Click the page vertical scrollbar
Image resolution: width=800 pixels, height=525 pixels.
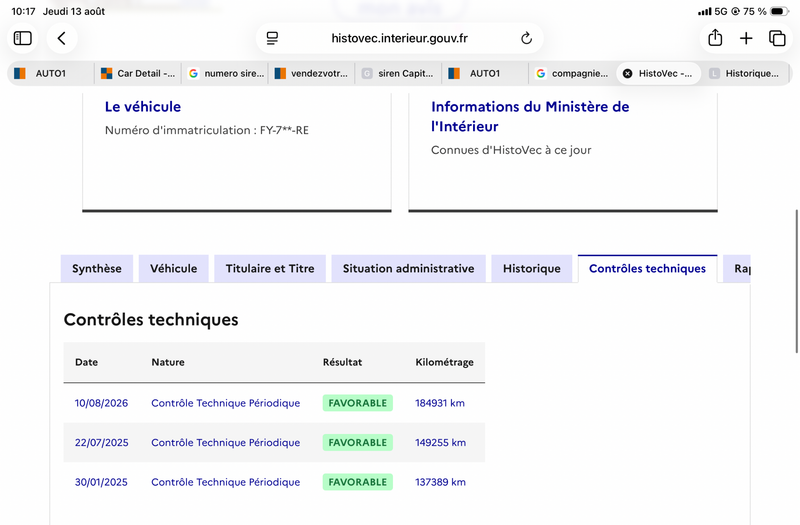(796, 281)
